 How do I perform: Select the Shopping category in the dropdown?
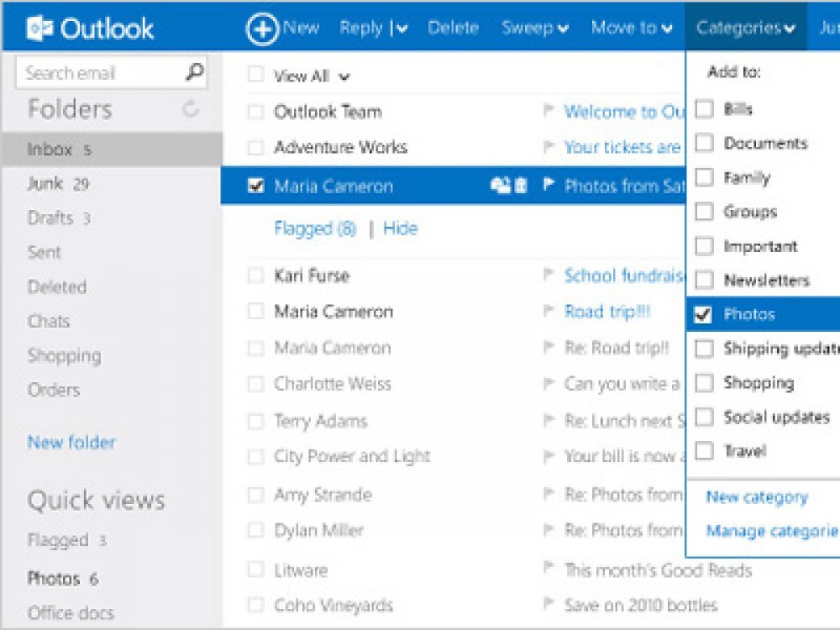[x=759, y=382]
